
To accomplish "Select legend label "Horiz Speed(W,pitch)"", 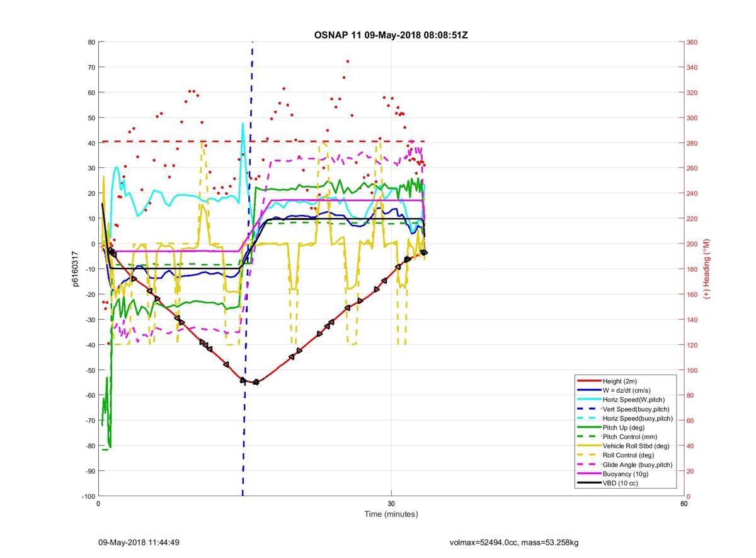I will click(634, 400).
